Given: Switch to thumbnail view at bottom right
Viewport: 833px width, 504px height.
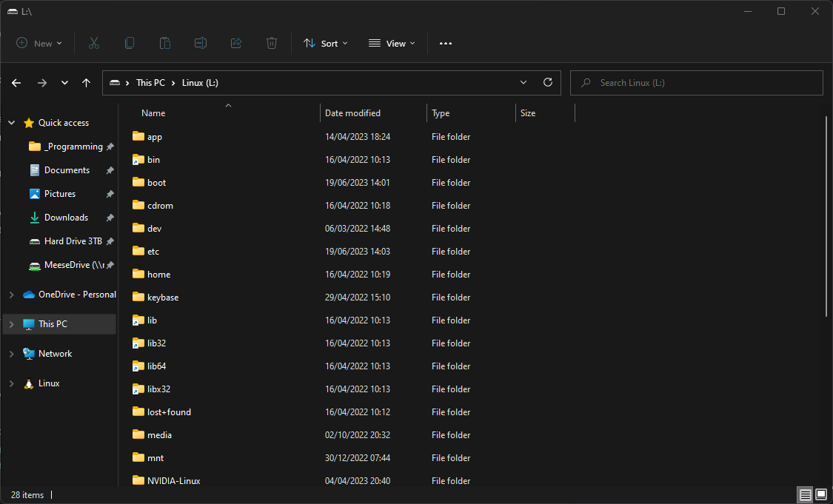Looking at the screenshot, I should (821, 494).
